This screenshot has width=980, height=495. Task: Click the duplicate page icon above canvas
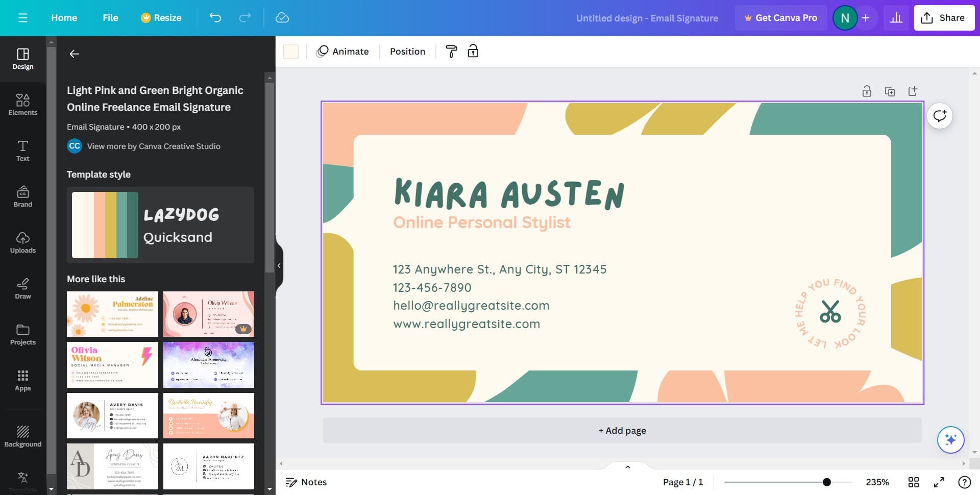890,91
